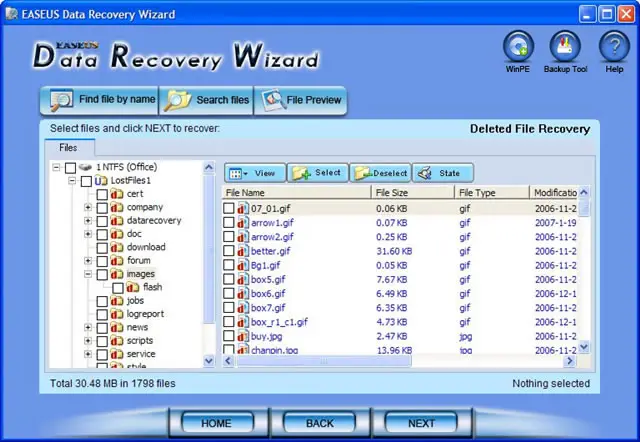The width and height of the screenshot is (640, 442).
Task: Click the Select button in file toolbar
Action: [x=318, y=173]
